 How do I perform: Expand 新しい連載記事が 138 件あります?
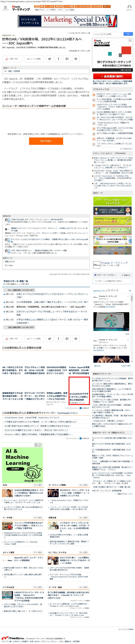point(20,290)
